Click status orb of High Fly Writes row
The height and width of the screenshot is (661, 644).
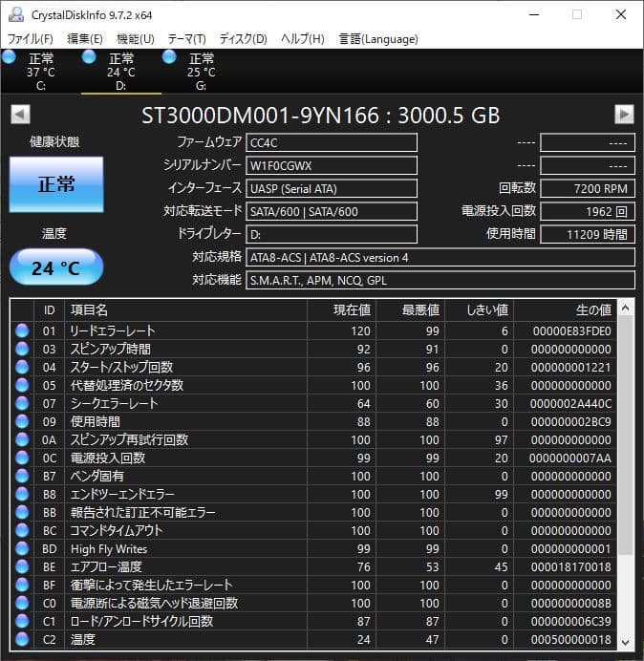(x=22, y=548)
